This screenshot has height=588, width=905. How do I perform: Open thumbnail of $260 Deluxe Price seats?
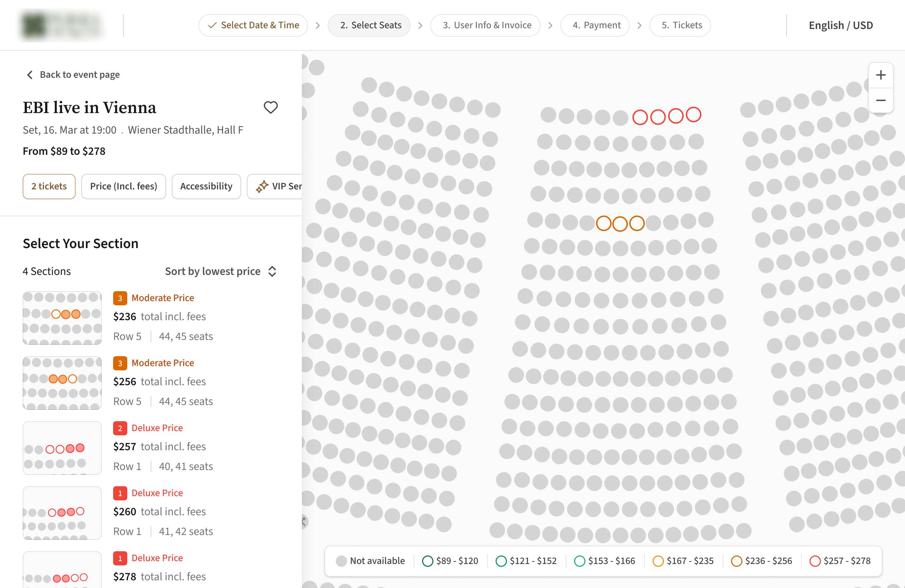click(x=62, y=513)
